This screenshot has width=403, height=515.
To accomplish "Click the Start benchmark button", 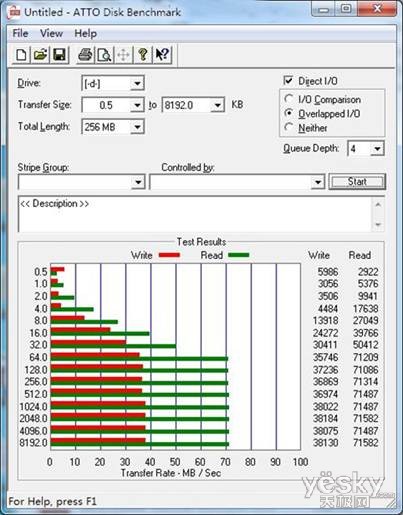I will click(357, 182).
